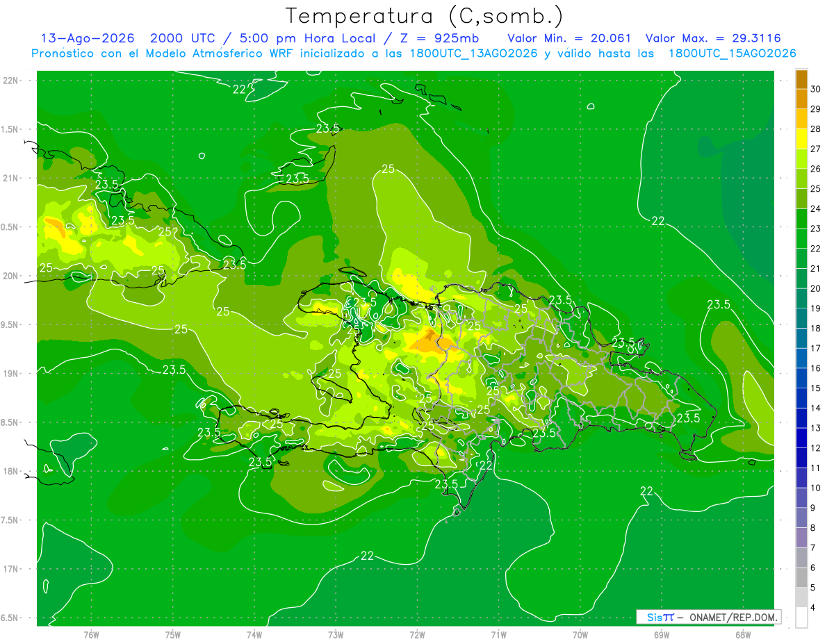
Task: Click the legend swatch between 22 and 23
Action: pos(802,239)
